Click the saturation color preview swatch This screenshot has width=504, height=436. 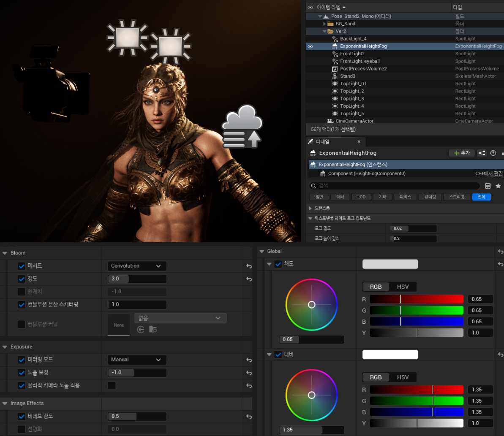pos(390,264)
